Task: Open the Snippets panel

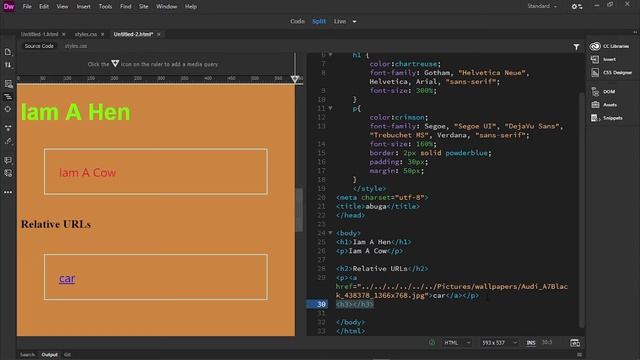Action: pos(607,118)
